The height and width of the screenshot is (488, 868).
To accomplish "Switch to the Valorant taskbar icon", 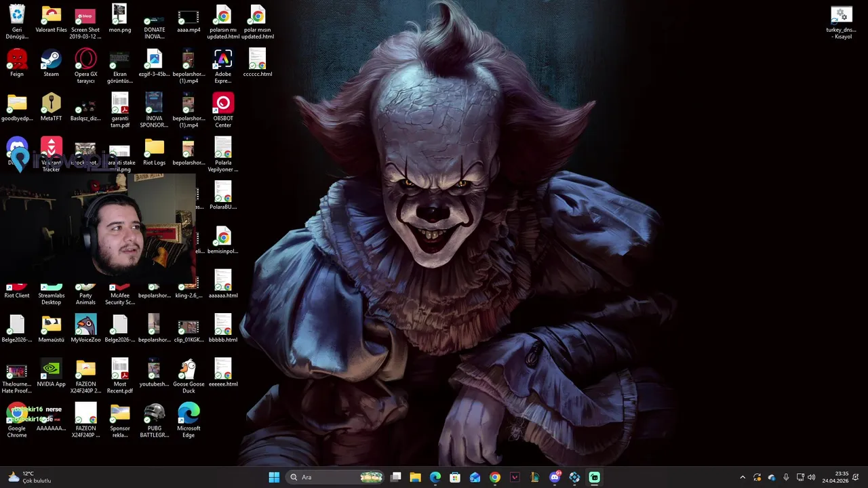I will coord(515,477).
